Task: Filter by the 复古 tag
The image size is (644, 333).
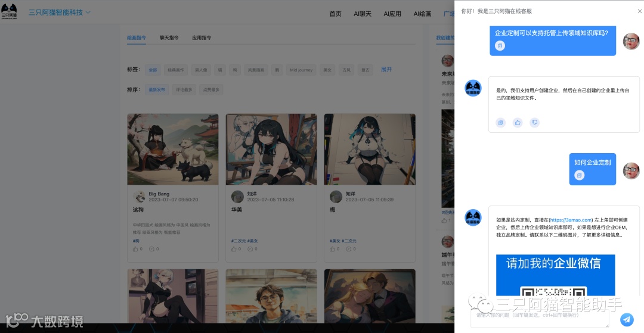Action: point(365,70)
